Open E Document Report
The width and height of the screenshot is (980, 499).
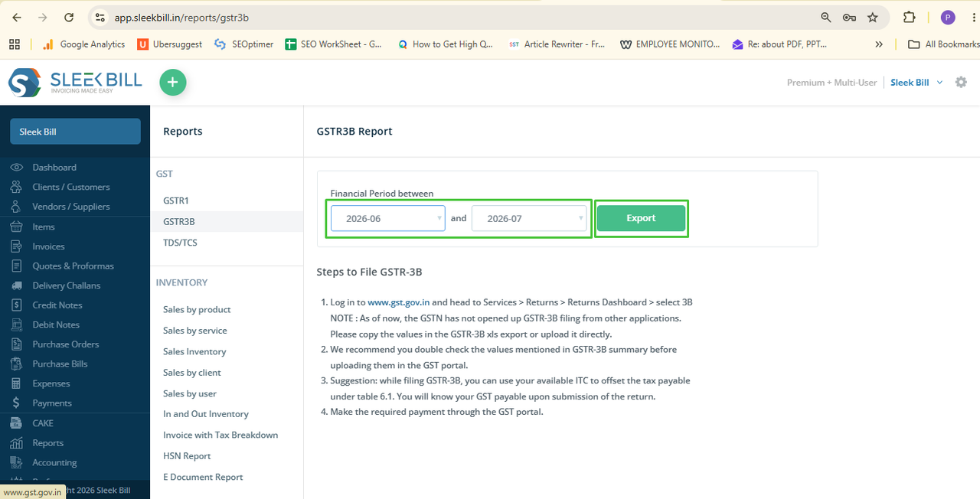click(x=203, y=477)
